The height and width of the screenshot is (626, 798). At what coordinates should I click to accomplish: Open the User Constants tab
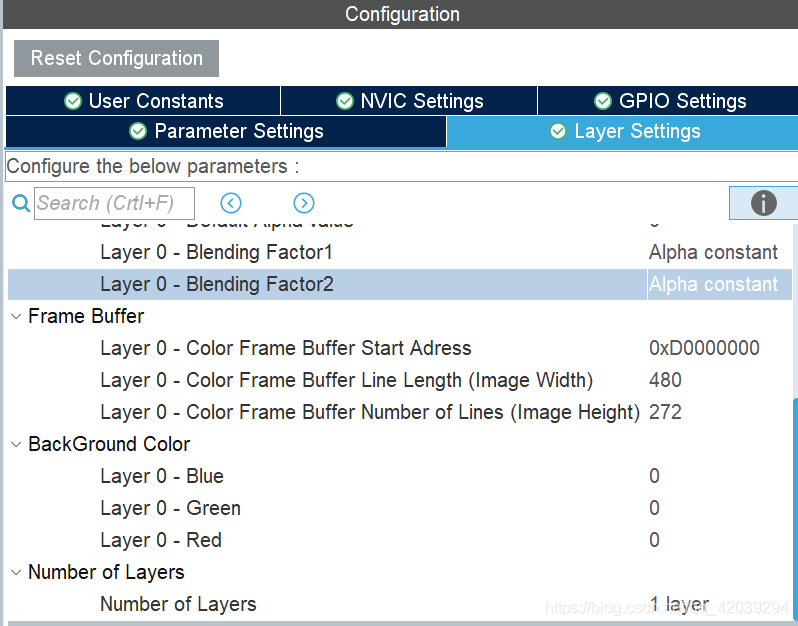click(143, 101)
